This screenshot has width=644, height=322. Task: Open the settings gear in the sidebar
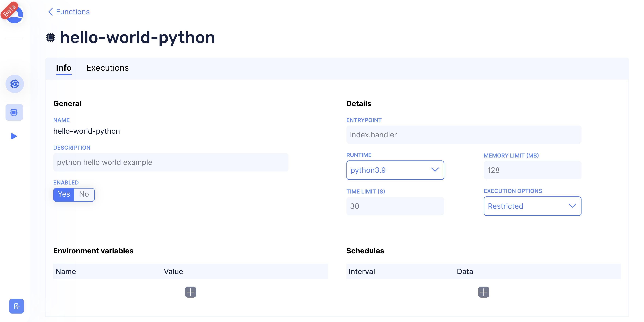click(15, 84)
